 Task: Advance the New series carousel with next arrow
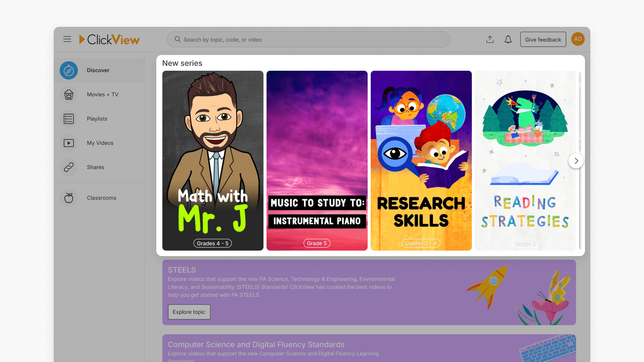click(x=576, y=161)
